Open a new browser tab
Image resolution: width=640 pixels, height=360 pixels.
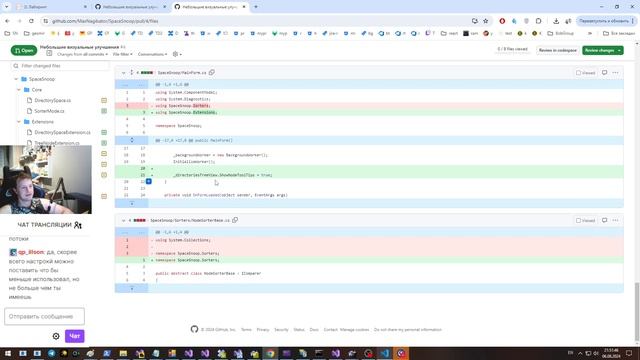pos(256,7)
